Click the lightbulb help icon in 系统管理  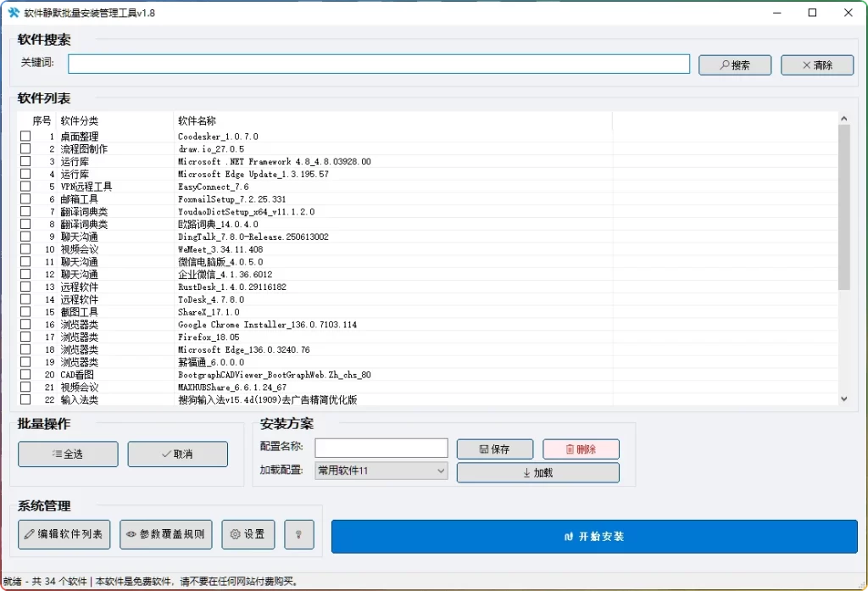coord(298,534)
